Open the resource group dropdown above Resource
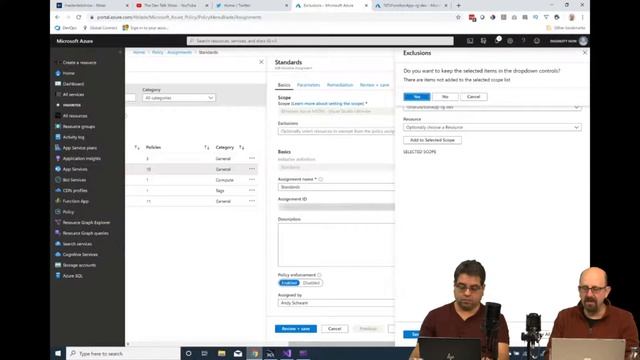Viewport: 640px width, 360px height. (492, 107)
